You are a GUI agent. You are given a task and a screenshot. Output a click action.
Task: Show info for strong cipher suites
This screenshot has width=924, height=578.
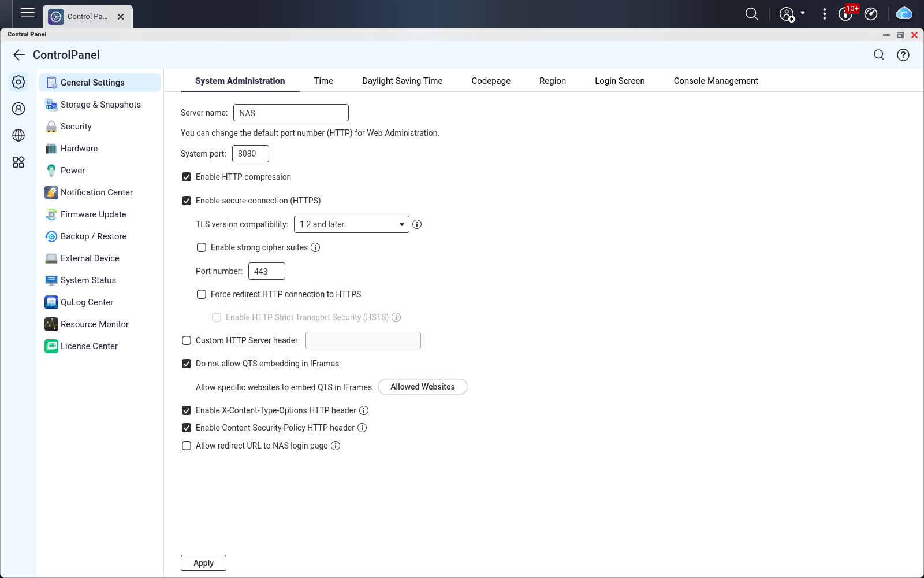pyautogui.click(x=315, y=247)
